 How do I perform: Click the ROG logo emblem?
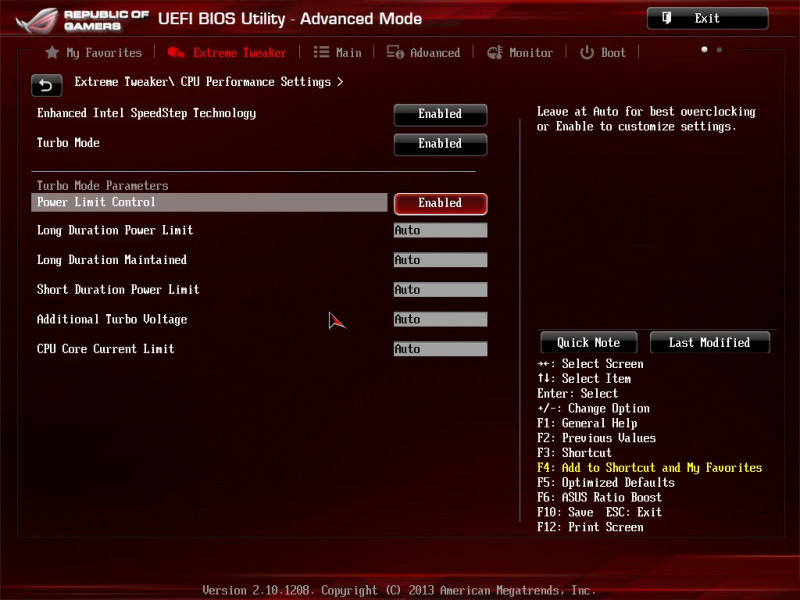tap(37, 21)
